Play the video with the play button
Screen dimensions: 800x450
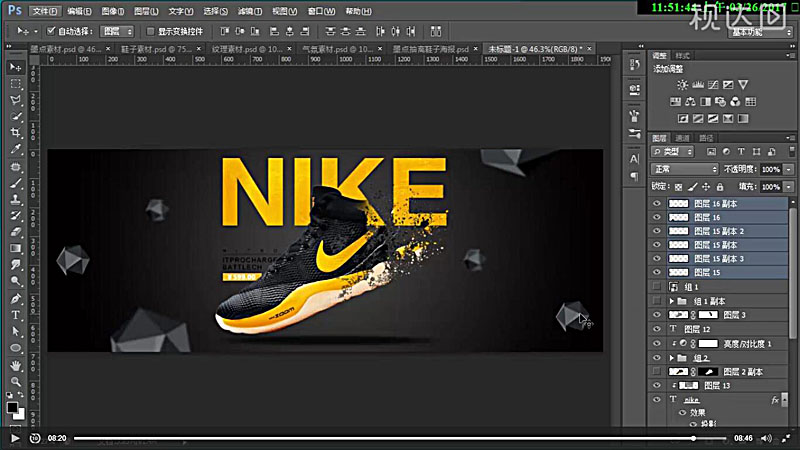(x=15, y=438)
